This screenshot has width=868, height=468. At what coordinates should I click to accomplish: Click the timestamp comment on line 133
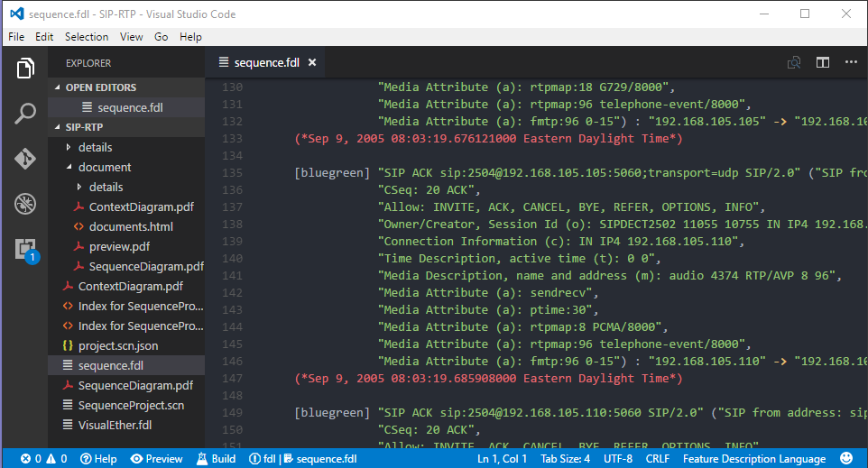[488, 138]
